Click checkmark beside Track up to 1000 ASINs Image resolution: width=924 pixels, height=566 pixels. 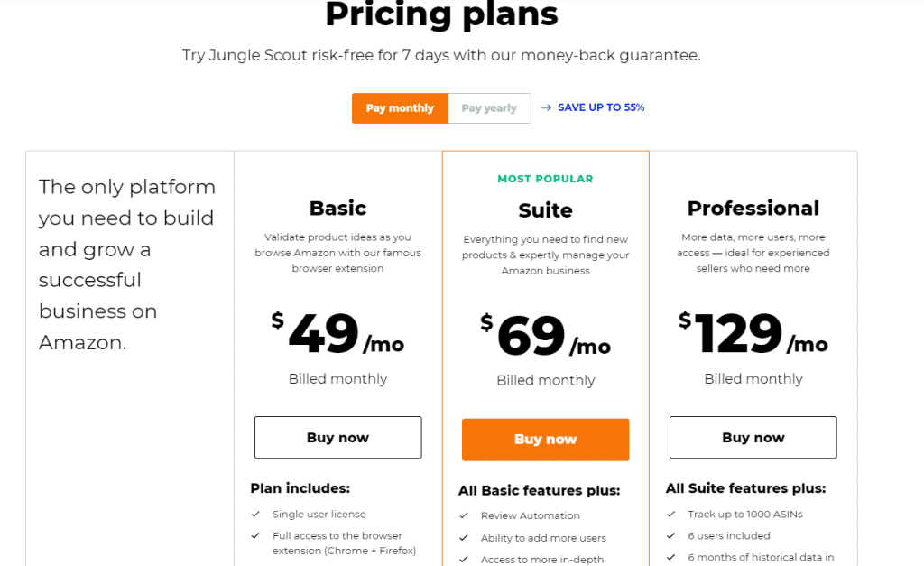click(x=671, y=515)
